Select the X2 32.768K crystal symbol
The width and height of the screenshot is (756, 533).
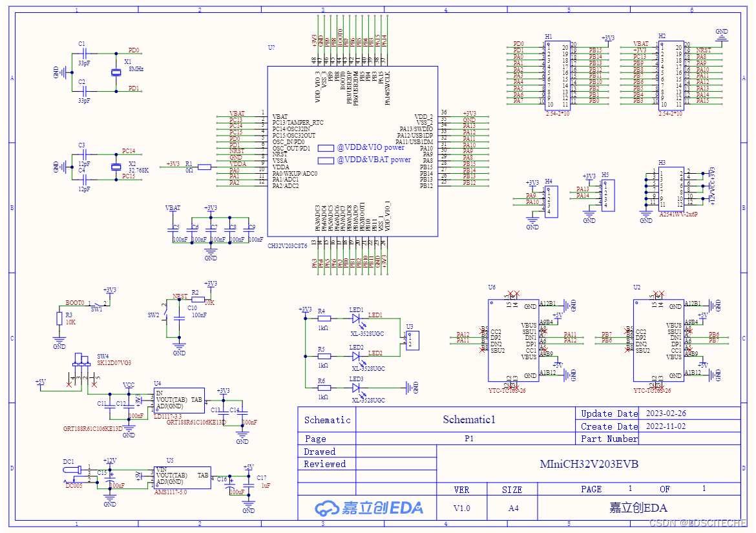(x=116, y=167)
